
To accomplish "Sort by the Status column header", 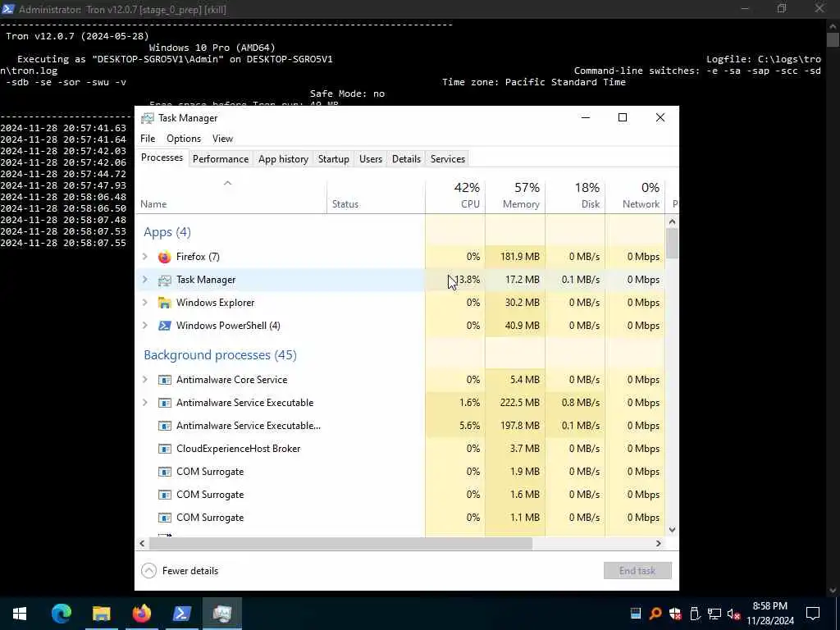I will (x=376, y=195).
